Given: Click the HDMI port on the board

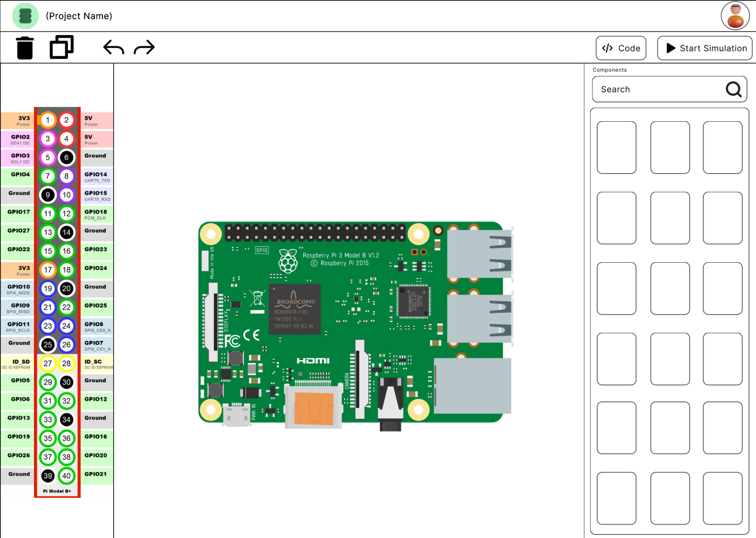Looking at the screenshot, I should point(313,406).
